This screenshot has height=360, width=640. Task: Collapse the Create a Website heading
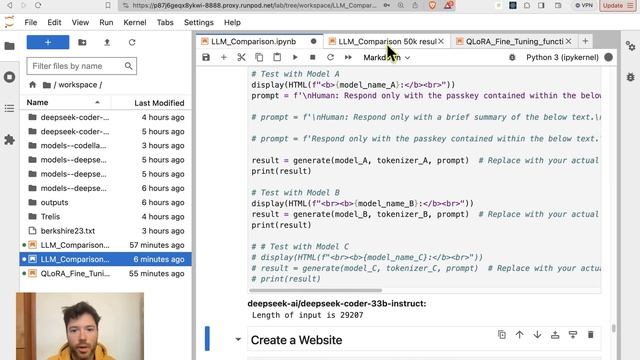click(238, 340)
